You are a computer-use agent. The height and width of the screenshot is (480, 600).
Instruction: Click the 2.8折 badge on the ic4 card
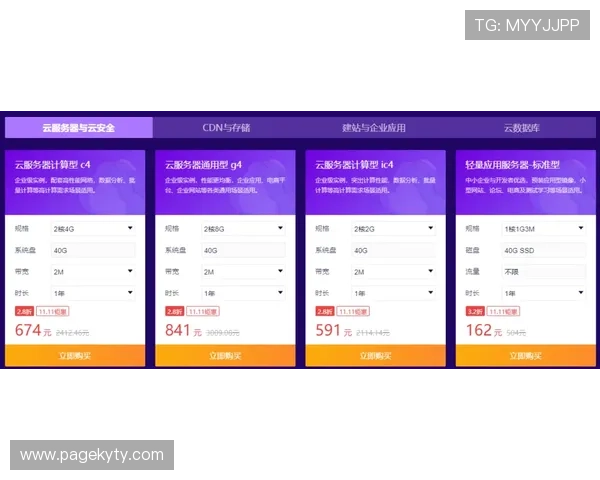click(325, 312)
